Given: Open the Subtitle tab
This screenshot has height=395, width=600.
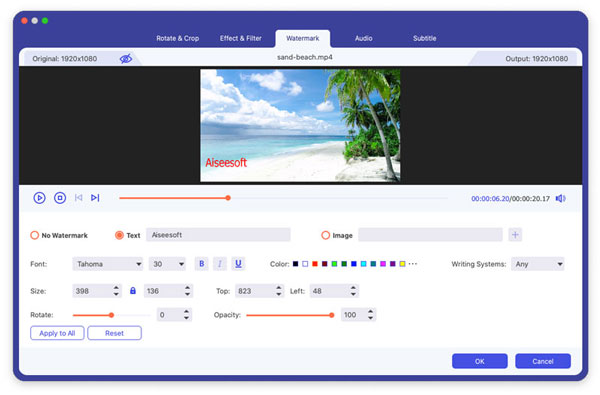Looking at the screenshot, I should click(424, 38).
